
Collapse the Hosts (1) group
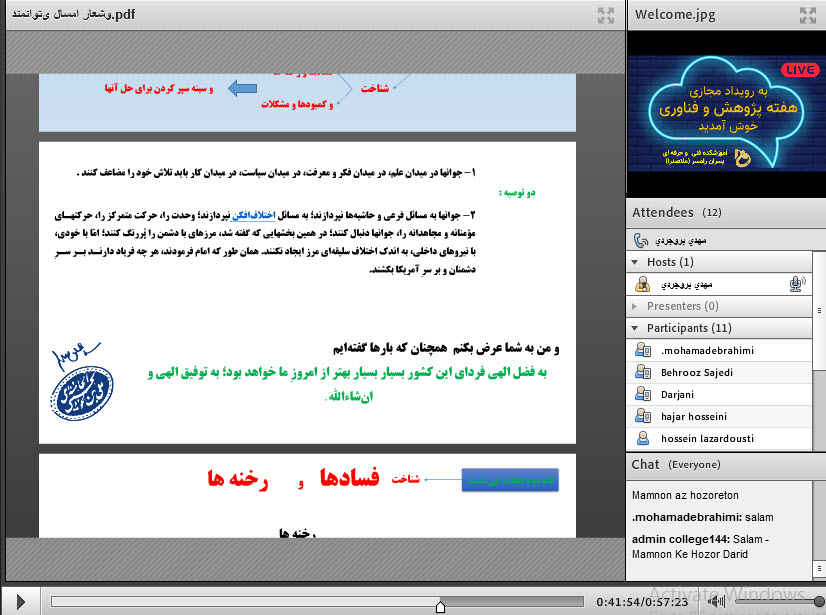point(635,262)
